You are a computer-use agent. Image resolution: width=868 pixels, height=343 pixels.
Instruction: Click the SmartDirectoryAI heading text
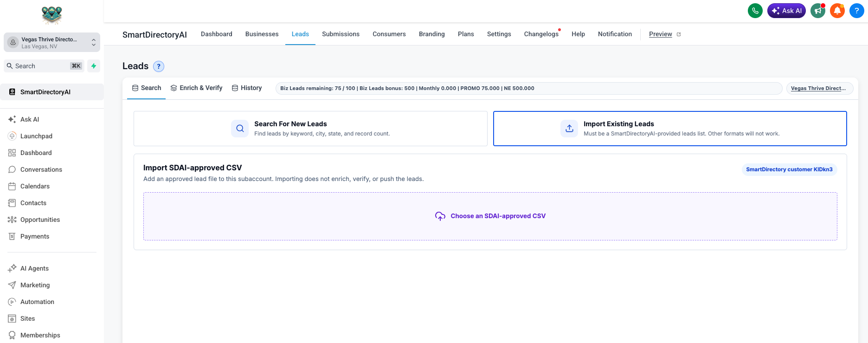coord(154,35)
